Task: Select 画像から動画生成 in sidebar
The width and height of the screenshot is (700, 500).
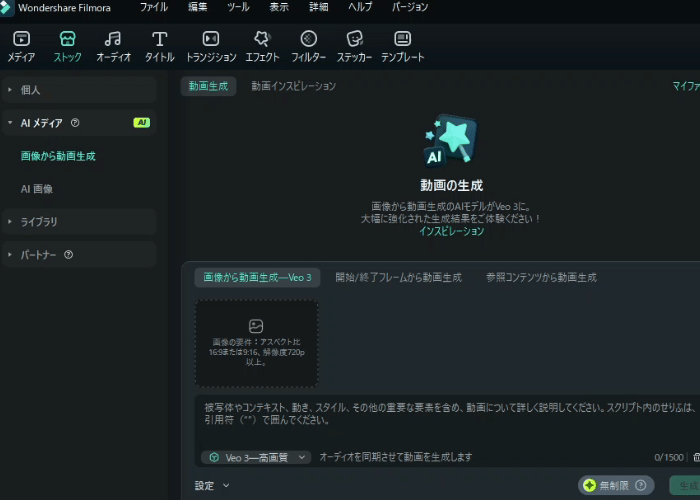Action: coord(58,156)
